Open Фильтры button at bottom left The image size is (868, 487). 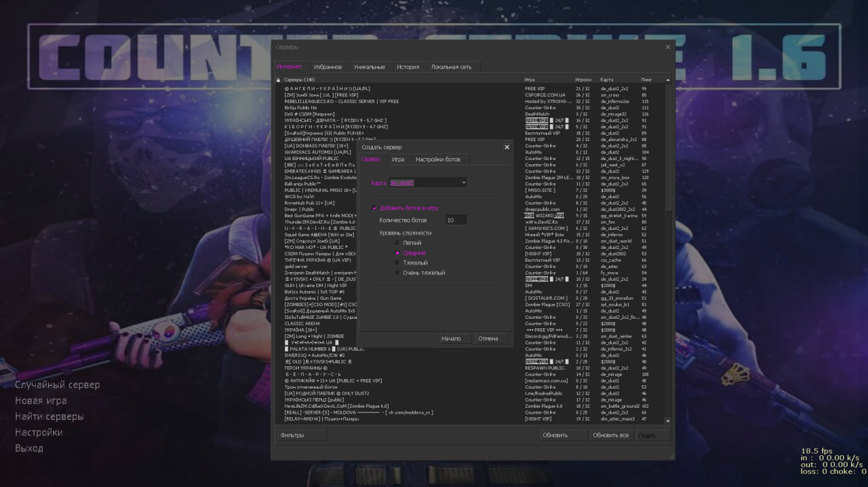(x=292, y=435)
